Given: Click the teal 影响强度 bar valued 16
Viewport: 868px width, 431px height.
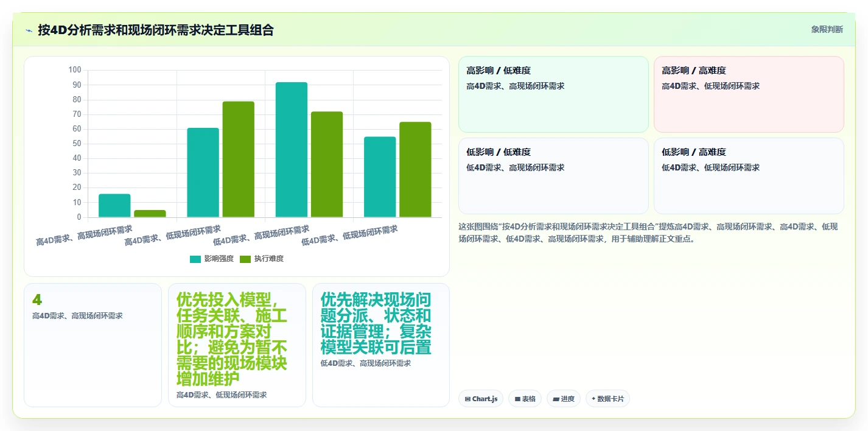Looking at the screenshot, I should (x=114, y=206).
